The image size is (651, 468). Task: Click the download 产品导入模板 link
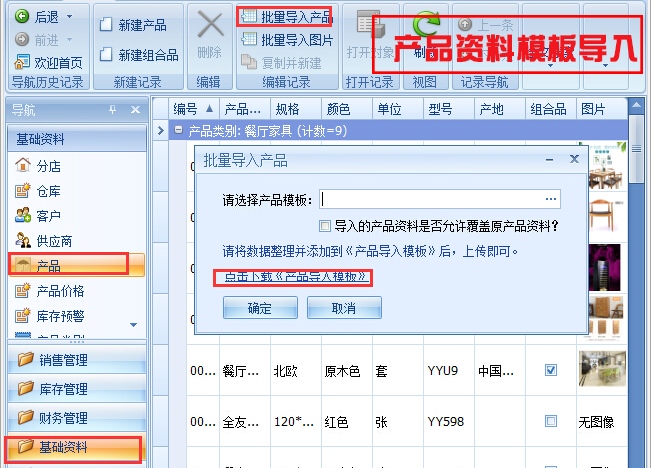296,277
